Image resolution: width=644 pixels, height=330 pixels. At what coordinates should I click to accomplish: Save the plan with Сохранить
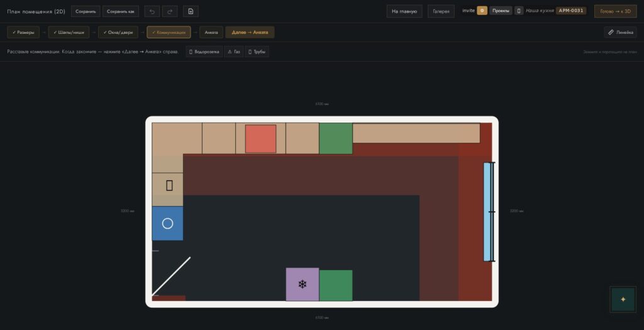[86, 11]
